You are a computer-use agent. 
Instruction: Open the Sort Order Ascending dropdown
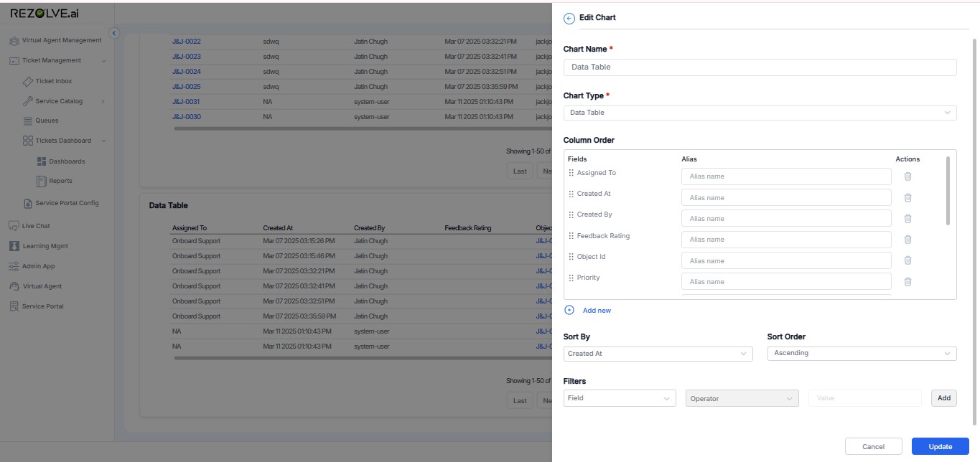[x=862, y=354]
